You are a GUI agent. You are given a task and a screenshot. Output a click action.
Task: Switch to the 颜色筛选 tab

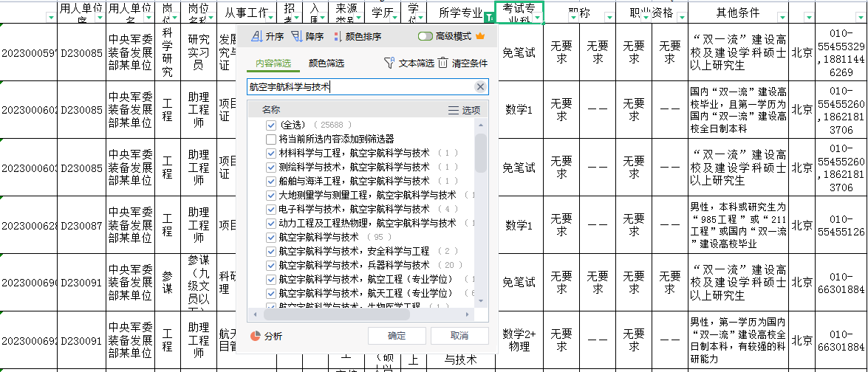(327, 63)
